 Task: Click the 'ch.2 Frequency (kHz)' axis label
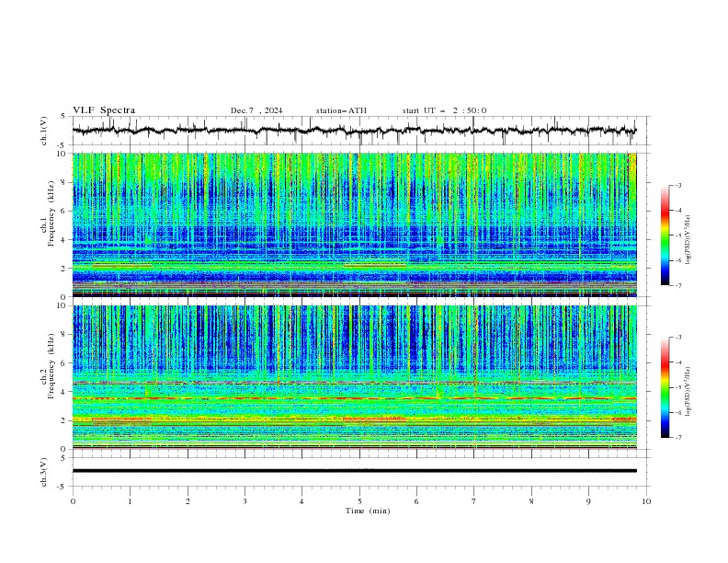point(48,366)
